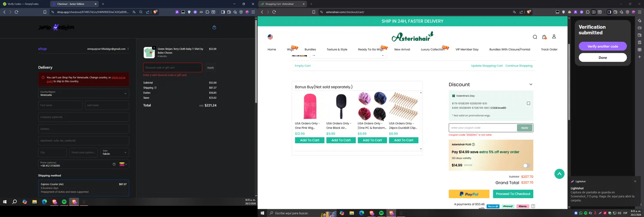Open New Arrival menu item

[x=402, y=49]
